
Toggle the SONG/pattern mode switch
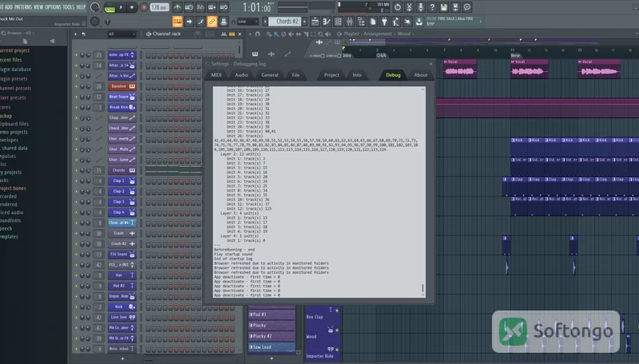tap(109, 7)
